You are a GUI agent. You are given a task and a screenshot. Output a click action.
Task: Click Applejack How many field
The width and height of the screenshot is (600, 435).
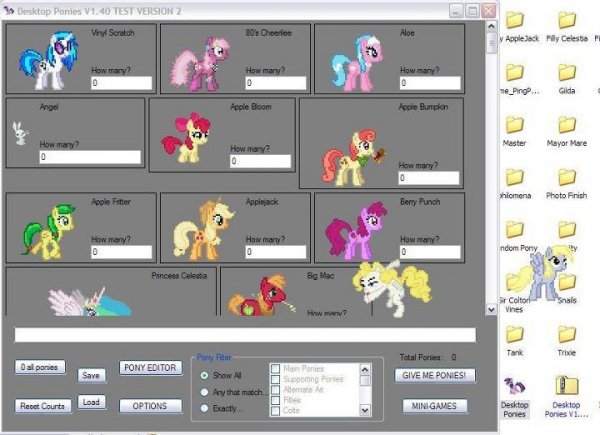coord(276,252)
